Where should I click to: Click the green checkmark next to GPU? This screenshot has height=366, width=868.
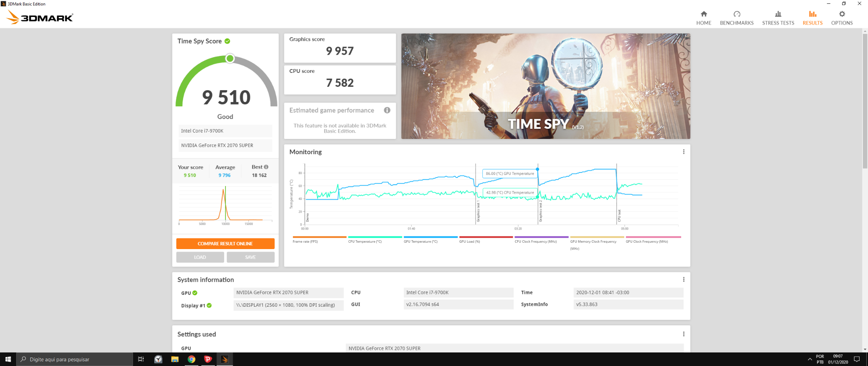click(195, 293)
